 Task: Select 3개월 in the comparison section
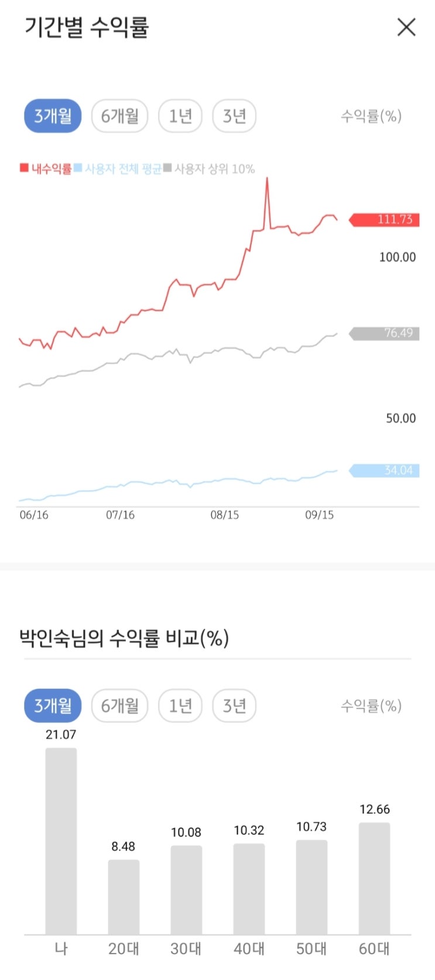click(53, 706)
